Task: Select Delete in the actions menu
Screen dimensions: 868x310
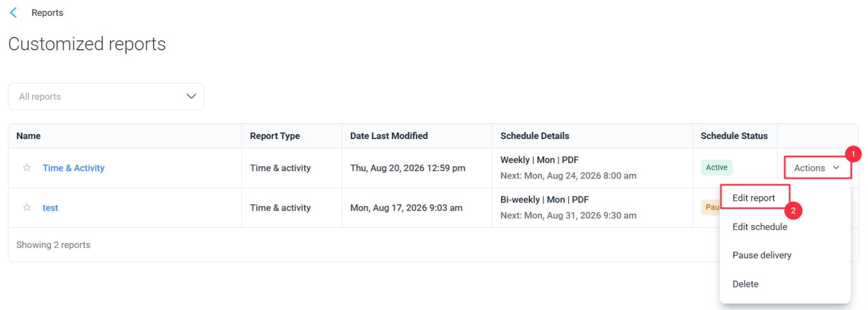Action: (x=746, y=284)
